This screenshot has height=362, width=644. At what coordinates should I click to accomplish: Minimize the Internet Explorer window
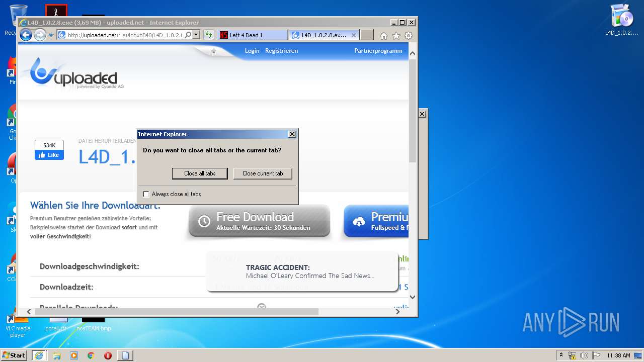393,23
